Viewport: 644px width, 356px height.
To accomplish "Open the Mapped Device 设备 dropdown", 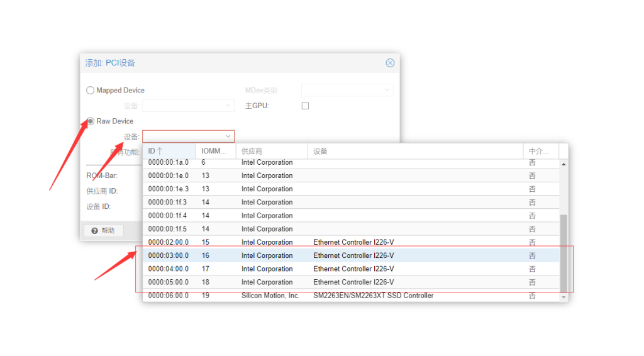I will point(228,106).
